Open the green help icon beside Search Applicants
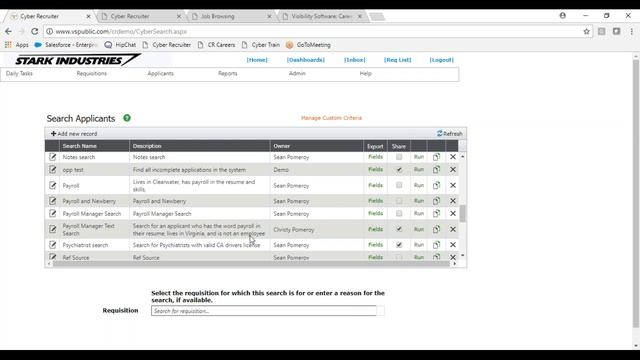Image resolution: width=640 pixels, height=360 pixels. click(x=127, y=118)
